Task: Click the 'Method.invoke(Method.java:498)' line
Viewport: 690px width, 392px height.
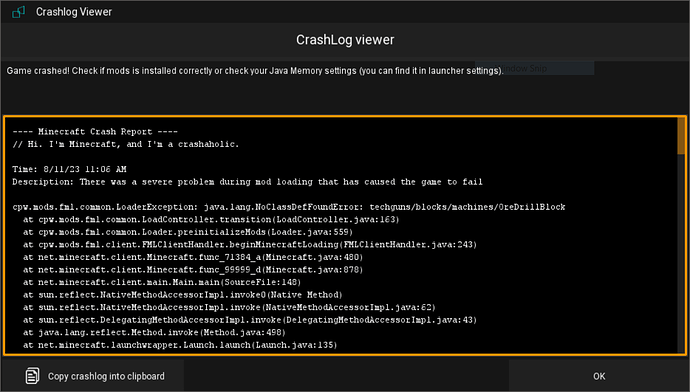Action: pyautogui.click(x=154, y=333)
